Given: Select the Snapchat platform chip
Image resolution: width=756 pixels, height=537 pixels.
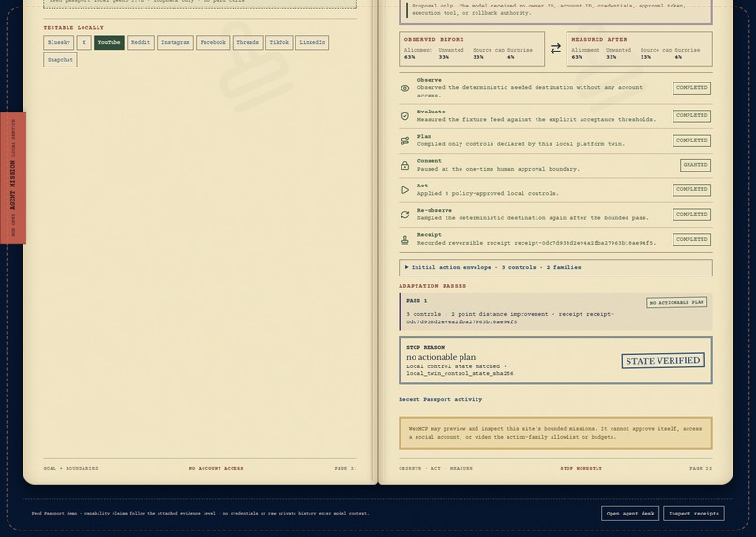Looking at the screenshot, I should click(60, 60).
